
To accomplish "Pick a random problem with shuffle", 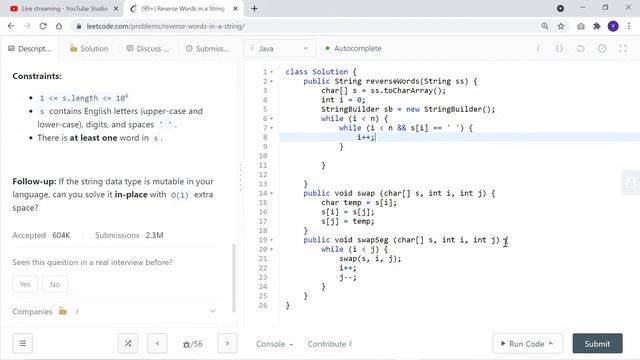I will [x=128, y=343].
